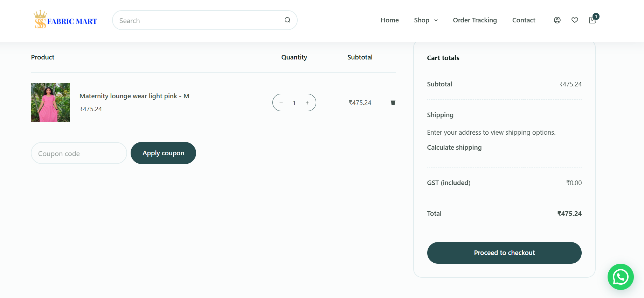This screenshot has height=298, width=644.
Task: Increase quantity with plus button
Action: pos(307,103)
